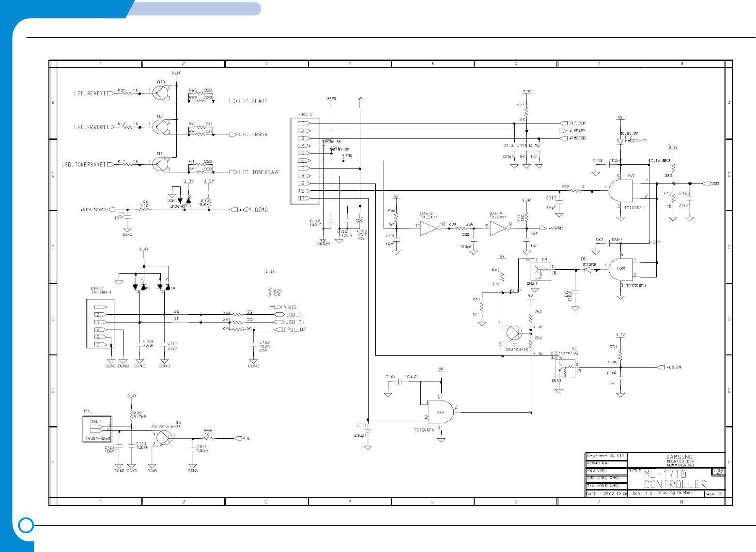Image resolution: width=756 pixels, height=552 pixels.
Task: Click the U29 AND gate symbol
Action: (441, 412)
